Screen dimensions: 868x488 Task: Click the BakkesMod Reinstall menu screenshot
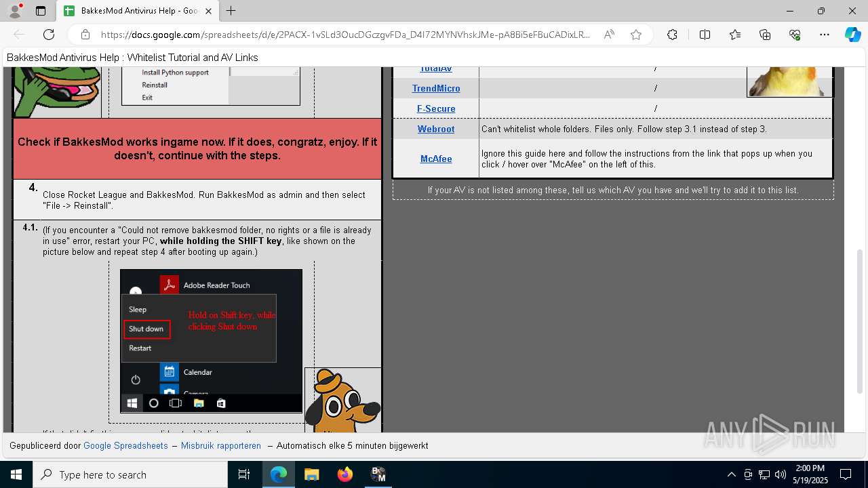pos(211,86)
